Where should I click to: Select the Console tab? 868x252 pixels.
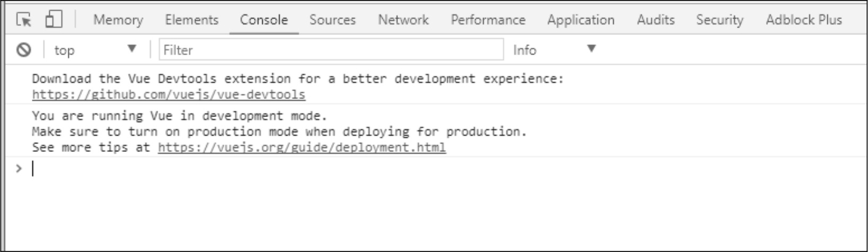pyautogui.click(x=264, y=20)
